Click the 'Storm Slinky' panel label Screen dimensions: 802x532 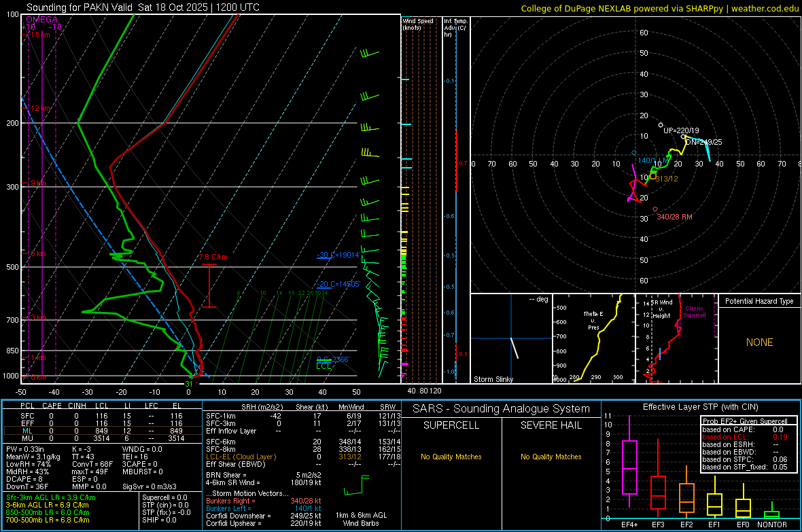coord(493,379)
